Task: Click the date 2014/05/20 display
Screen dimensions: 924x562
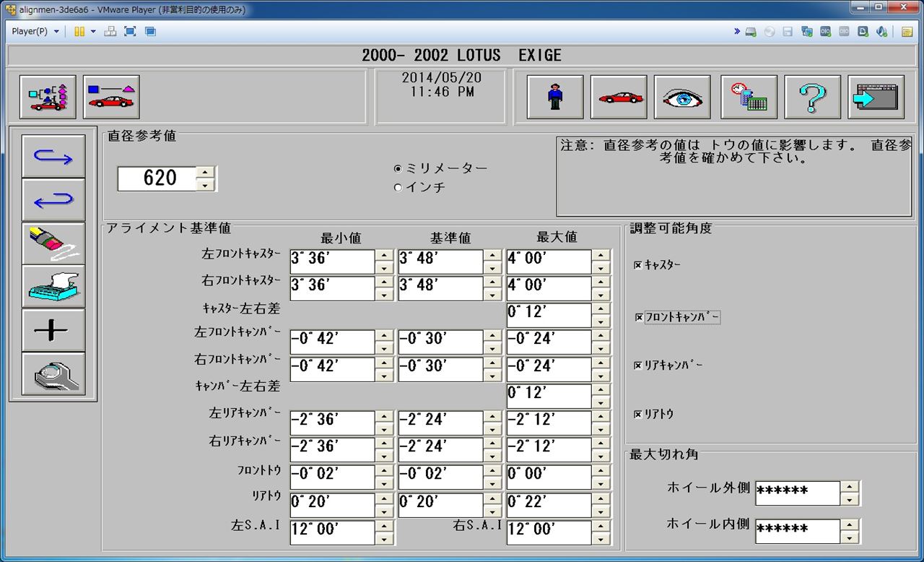Action: [441, 77]
